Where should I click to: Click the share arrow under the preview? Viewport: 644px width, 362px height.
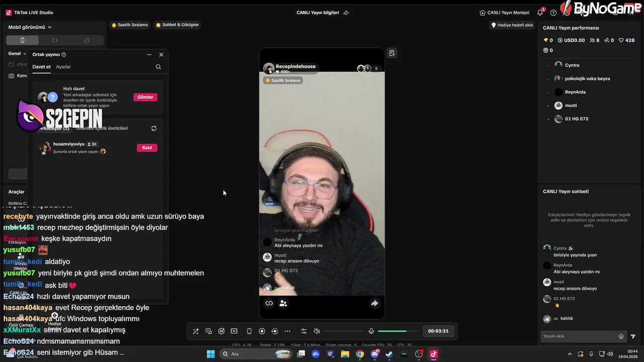point(374,303)
